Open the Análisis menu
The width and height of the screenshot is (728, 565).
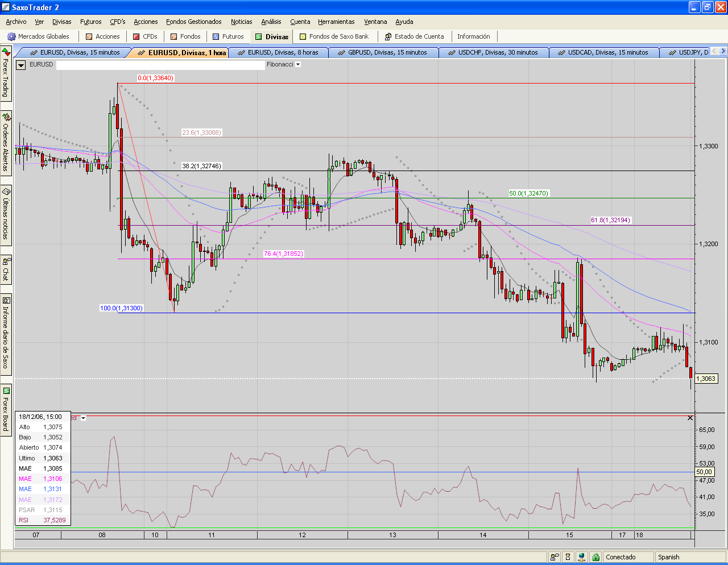271,22
